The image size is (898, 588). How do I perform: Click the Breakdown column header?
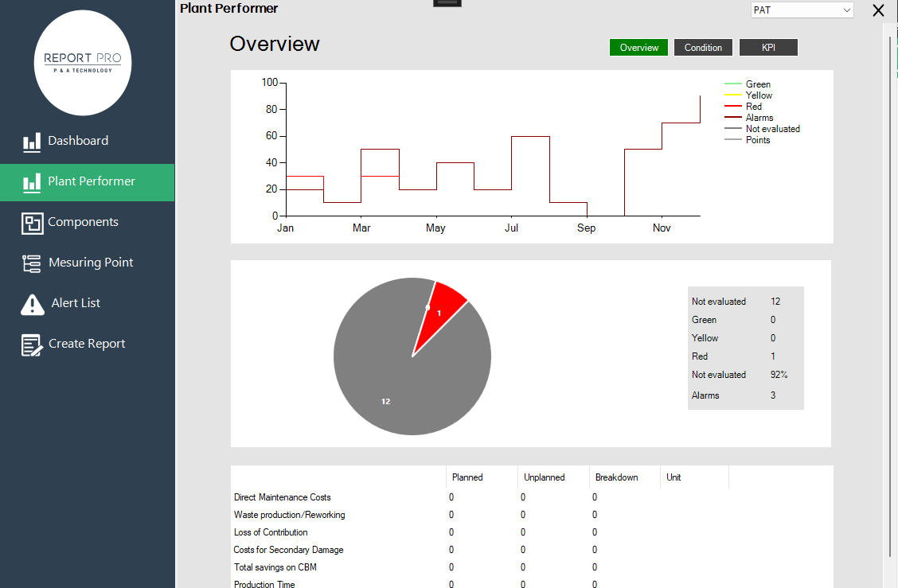[616, 477]
